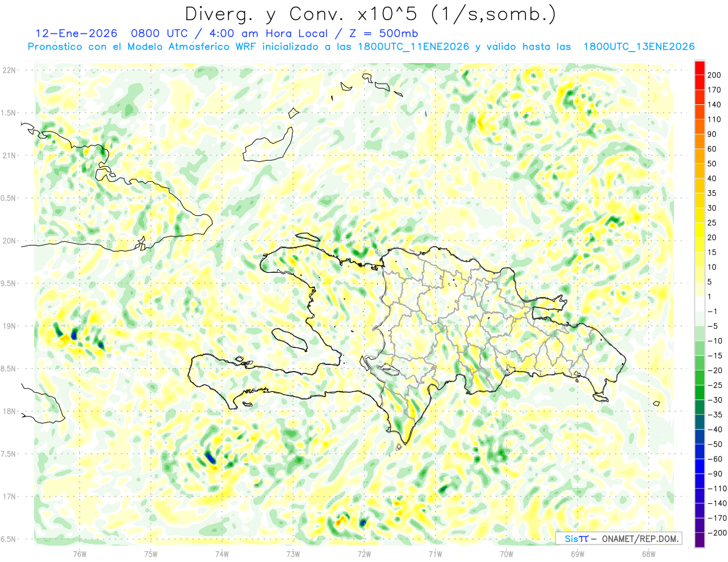Click the positive "170" colorbar value

pos(715,90)
